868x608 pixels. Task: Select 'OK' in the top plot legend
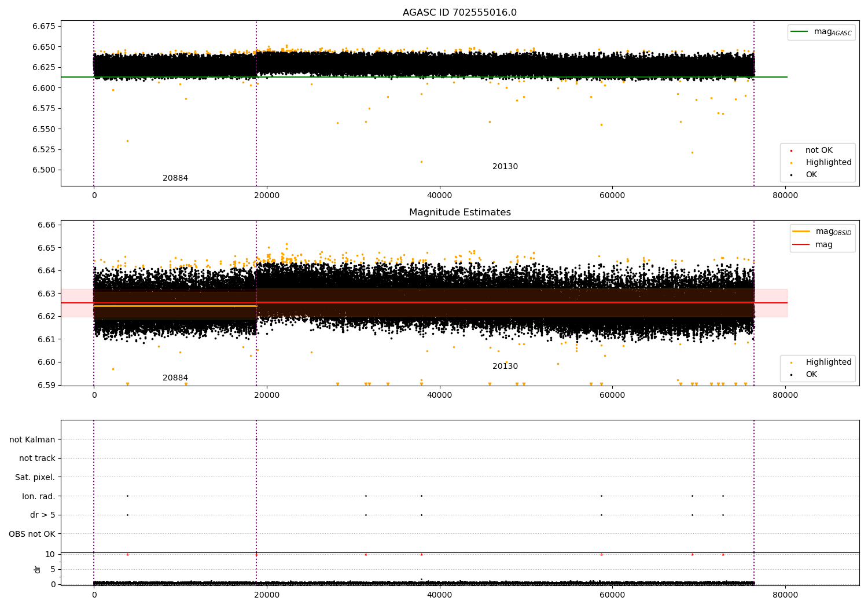811,175
